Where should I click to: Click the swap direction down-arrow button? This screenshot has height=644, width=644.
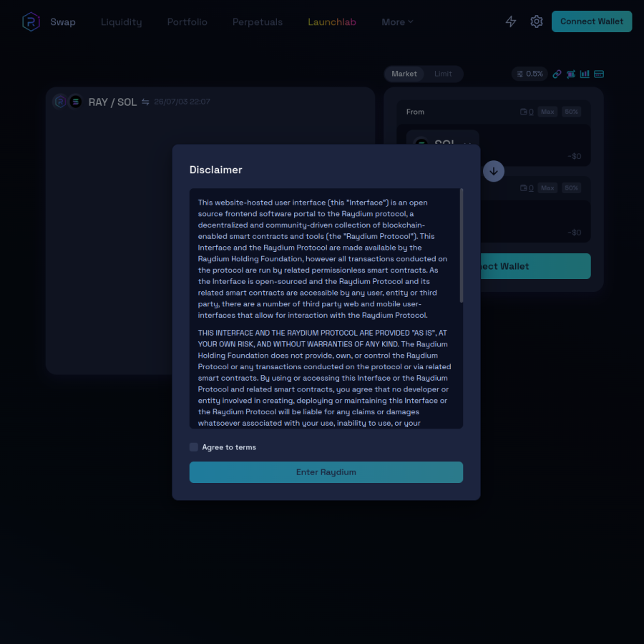[x=494, y=171]
